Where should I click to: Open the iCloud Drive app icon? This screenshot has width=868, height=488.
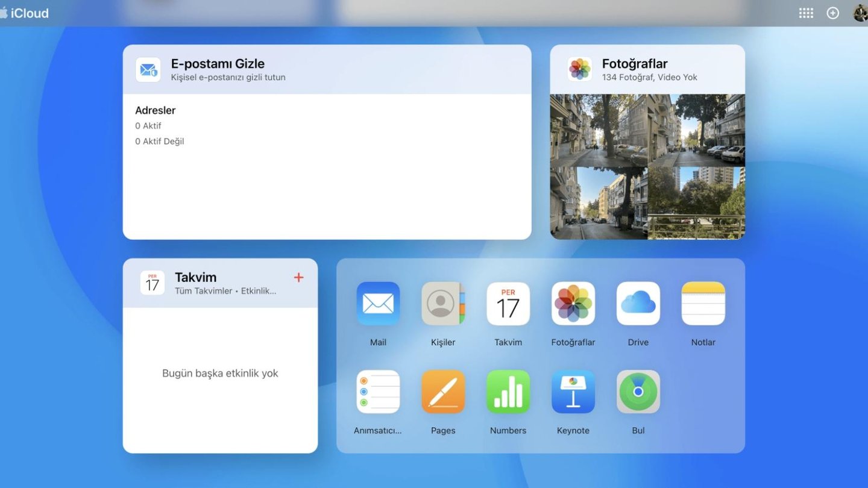pyautogui.click(x=638, y=304)
